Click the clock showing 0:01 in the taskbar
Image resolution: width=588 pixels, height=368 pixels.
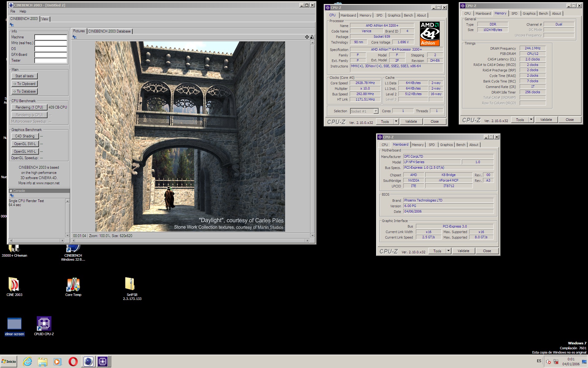coord(571,359)
